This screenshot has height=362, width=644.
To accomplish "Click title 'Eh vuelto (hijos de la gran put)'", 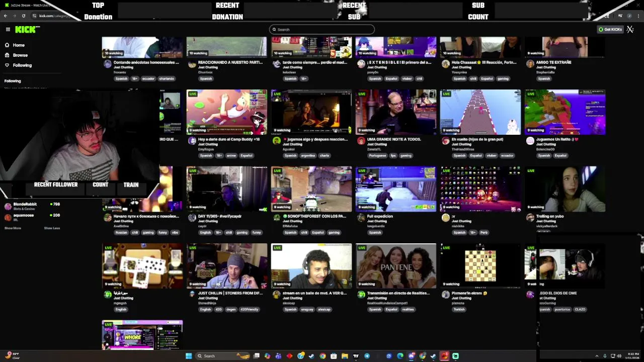I will click(x=477, y=139).
